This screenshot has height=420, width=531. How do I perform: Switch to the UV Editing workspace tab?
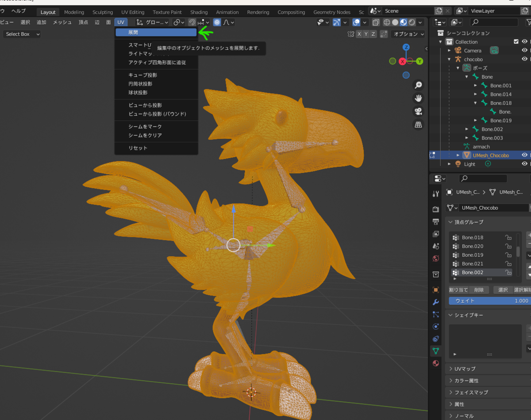pyautogui.click(x=133, y=12)
